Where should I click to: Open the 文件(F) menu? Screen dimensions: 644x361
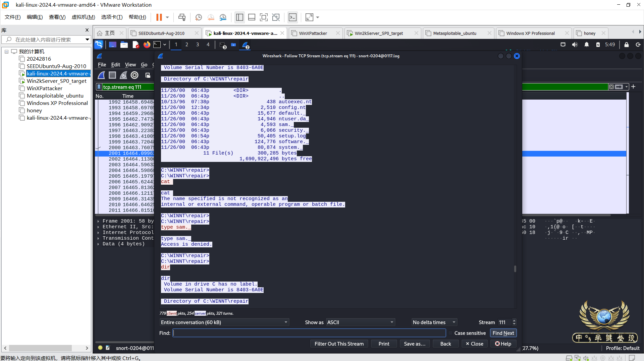click(x=13, y=17)
